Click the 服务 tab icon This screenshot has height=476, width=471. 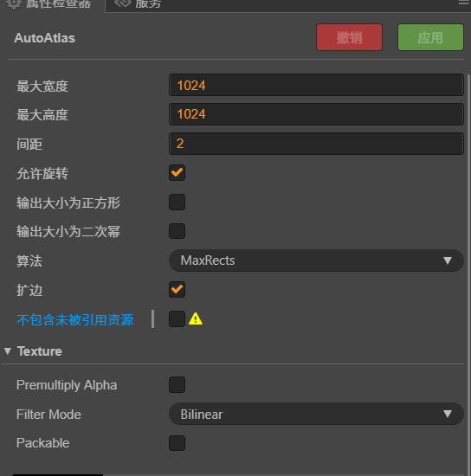pyautogui.click(x=123, y=3)
